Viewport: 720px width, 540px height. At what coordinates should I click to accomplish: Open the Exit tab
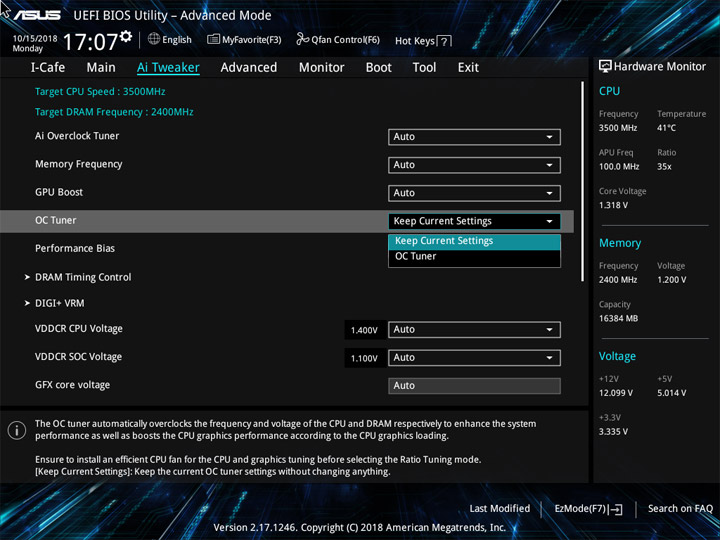(x=468, y=68)
